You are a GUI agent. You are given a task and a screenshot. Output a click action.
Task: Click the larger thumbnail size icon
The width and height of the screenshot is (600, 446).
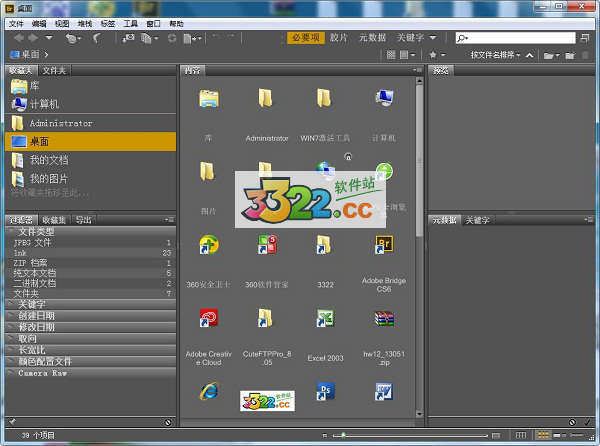[x=496, y=435]
